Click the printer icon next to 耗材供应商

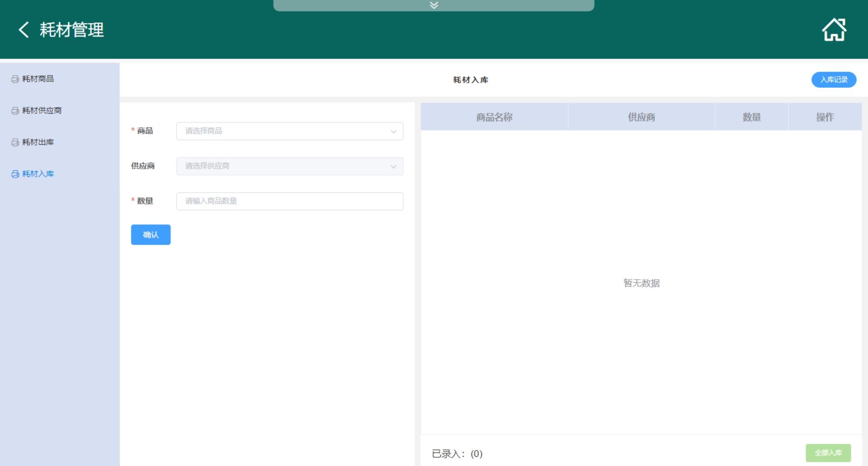(15, 111)
